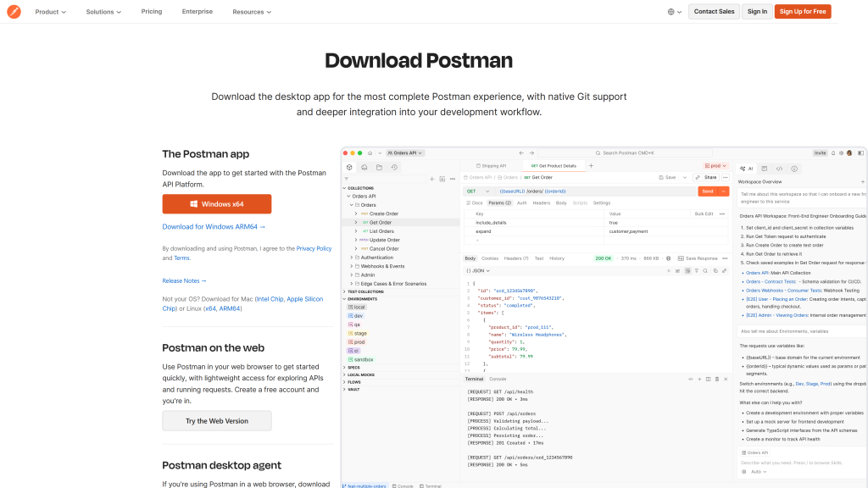Choose the Mac Intel Chip download link
This screenshot has height=488, width=868.
[270, 299]
